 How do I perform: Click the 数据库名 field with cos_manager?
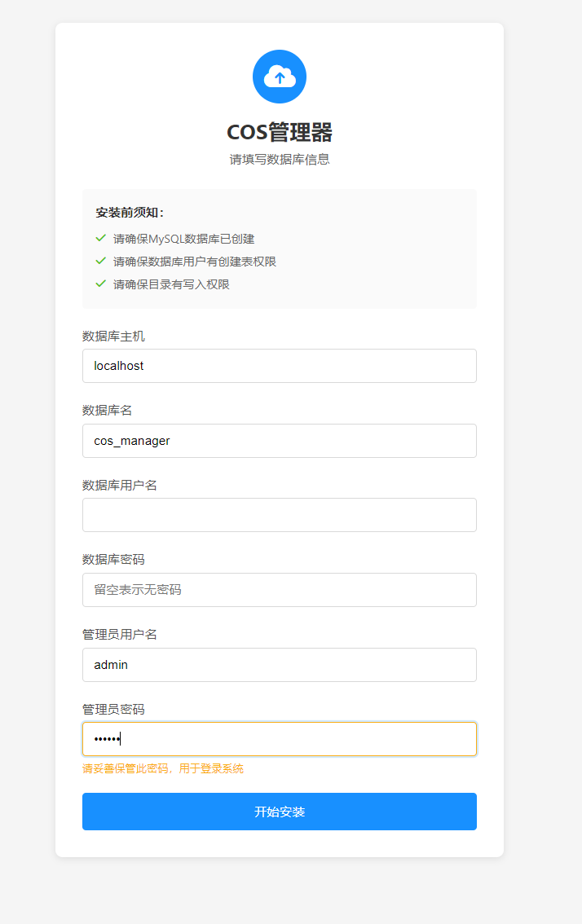(280, 441)
